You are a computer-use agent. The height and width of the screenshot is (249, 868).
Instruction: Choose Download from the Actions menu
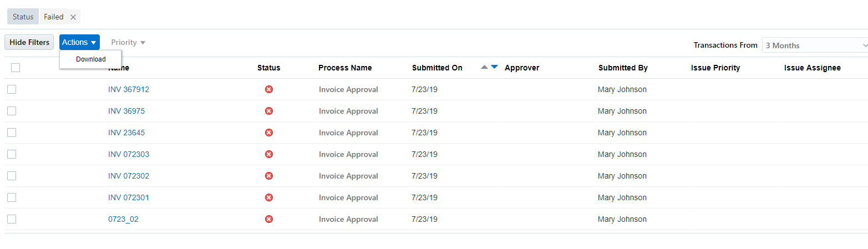91,59
